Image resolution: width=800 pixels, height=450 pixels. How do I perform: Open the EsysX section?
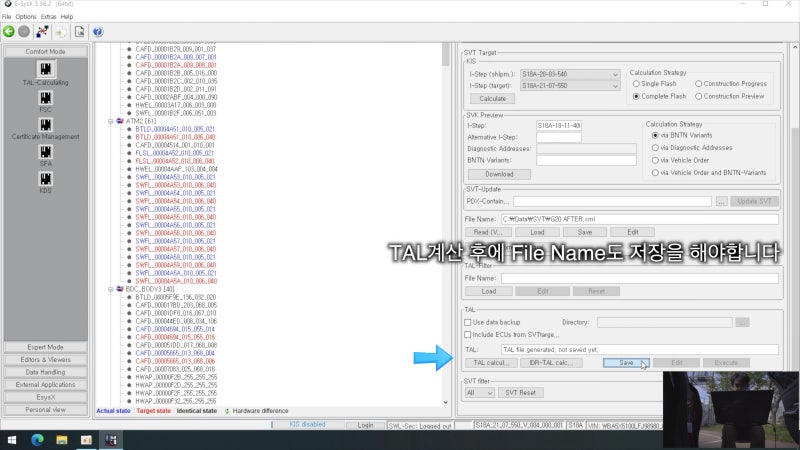(45, 397)
